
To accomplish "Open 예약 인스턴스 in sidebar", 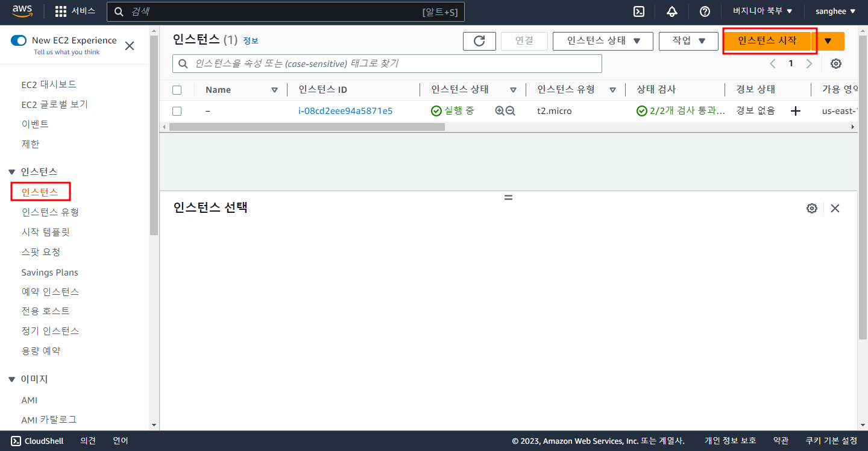I will tap(50, 292).
